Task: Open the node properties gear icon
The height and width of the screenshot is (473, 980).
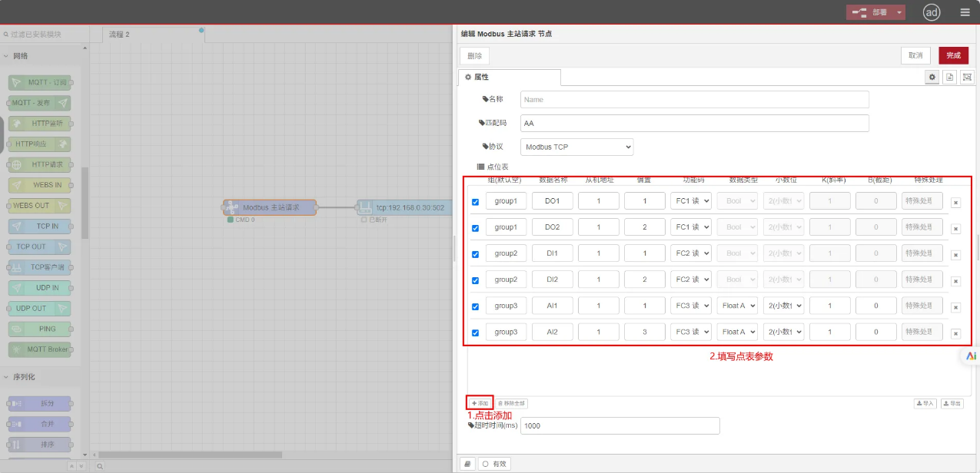Action: (932, 78)
